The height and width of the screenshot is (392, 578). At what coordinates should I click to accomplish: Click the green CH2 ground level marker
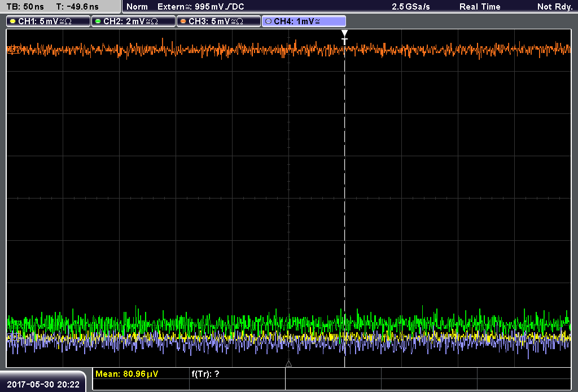(x=14, y=324)
